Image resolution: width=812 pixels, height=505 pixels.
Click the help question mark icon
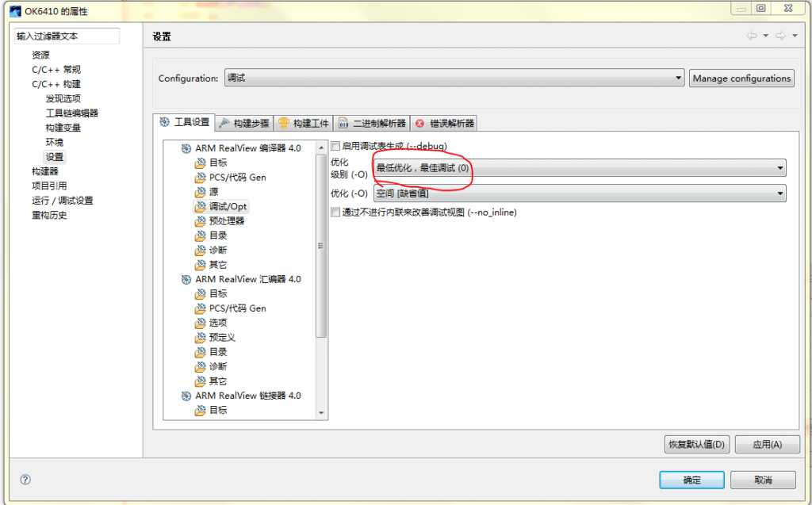click(x=25, y=480)
